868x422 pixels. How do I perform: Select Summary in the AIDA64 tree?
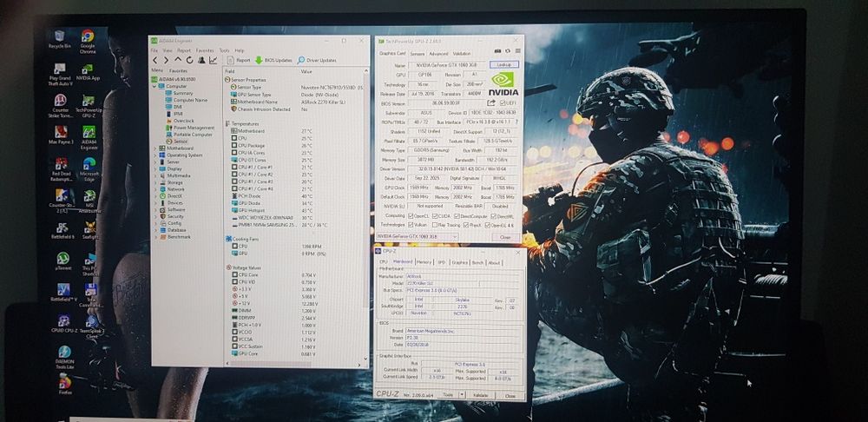coord(182,93)
